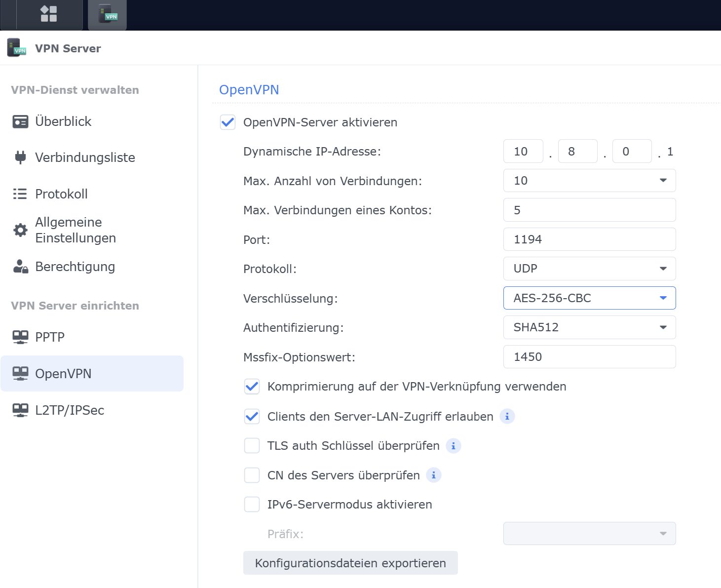Viewport: 721px width, 588px height.
Task: Click the Verbindungsliste plug icon
Action: pos(20,157)
